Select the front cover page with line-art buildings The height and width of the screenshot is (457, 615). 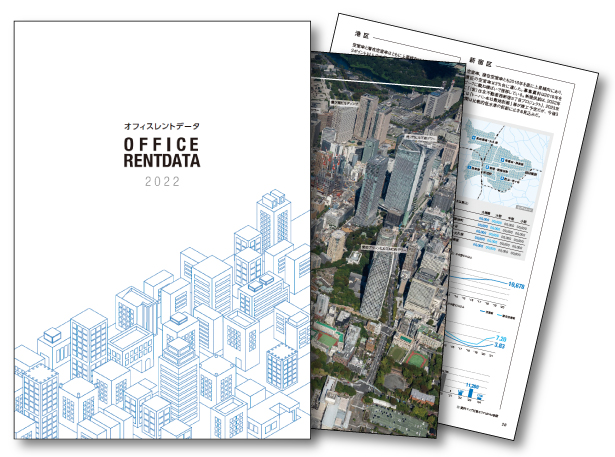162,230
